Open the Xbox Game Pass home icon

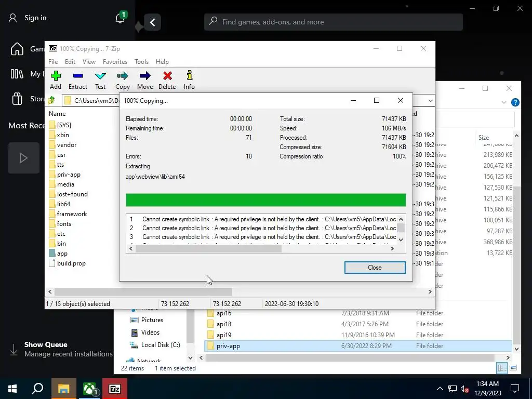17,49
